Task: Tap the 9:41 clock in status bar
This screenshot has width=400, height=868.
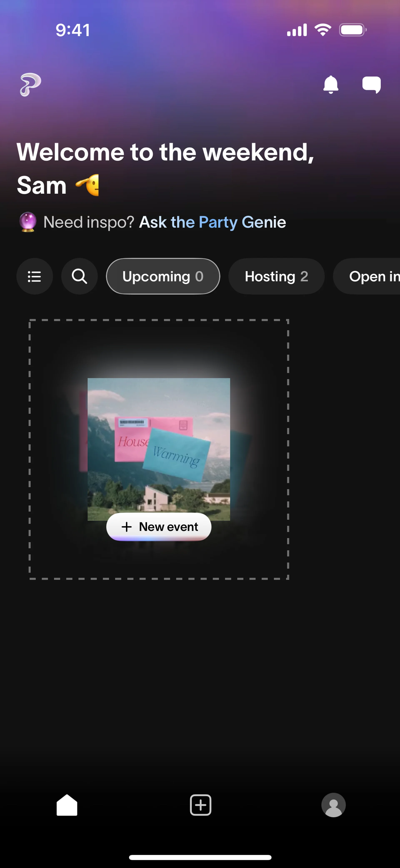Action: (x=73, y=30)
